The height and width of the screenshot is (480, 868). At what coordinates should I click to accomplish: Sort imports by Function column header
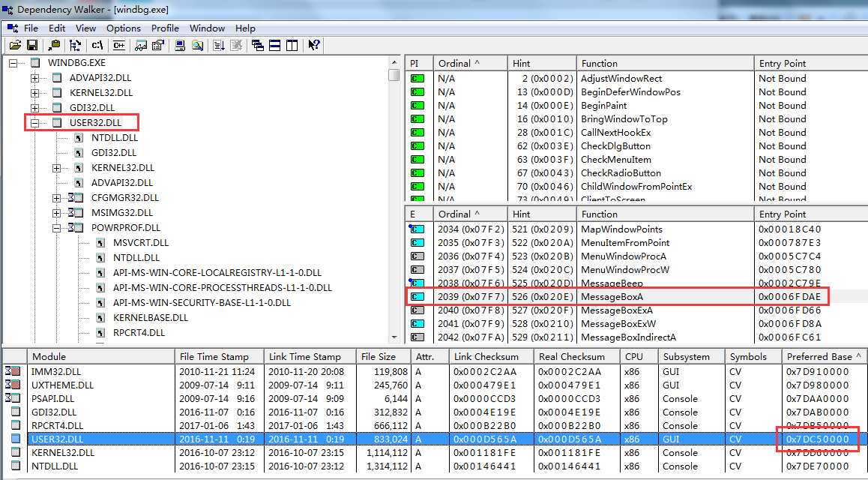[666, 63]
